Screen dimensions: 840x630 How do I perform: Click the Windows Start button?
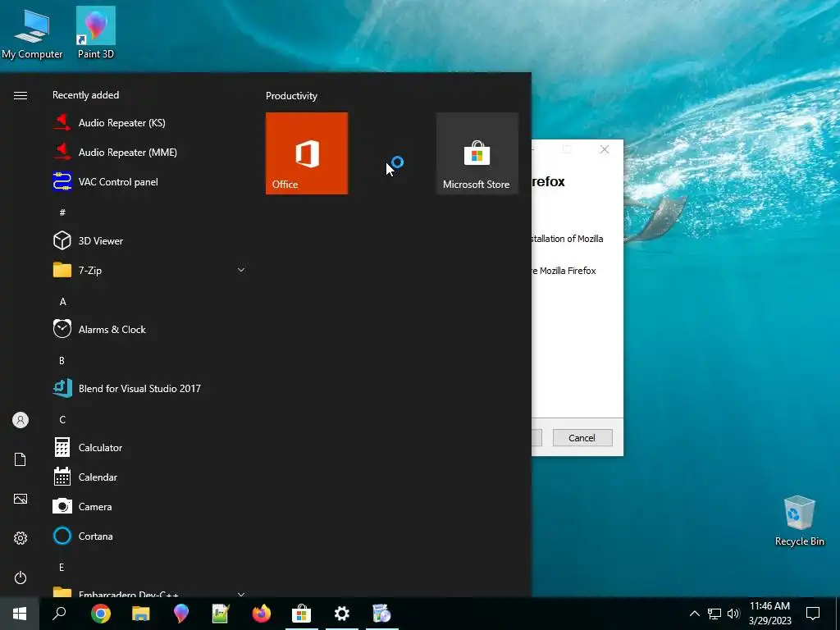pos(20,614)
